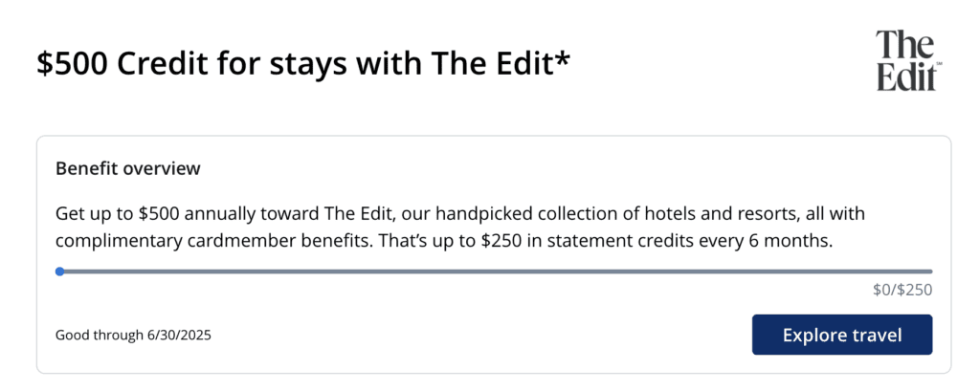
Task: Click the trademark symbol on the logo
Action: click(939, 66)
